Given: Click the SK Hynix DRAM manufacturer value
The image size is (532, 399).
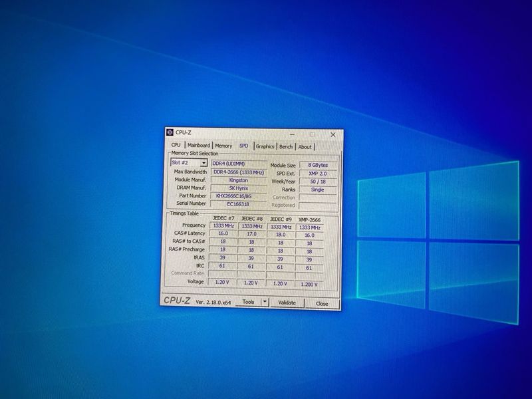Looking at the screenshot, I should click(x=239, y=188).
